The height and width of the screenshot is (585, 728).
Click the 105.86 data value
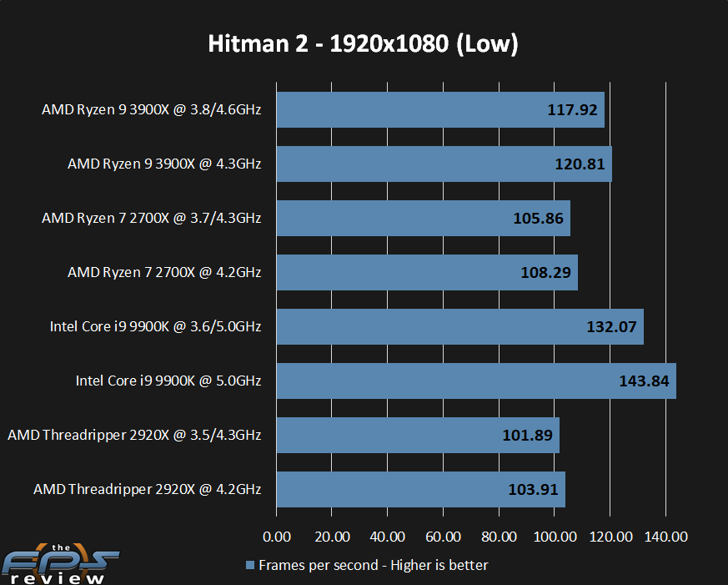tap(538, 219)
